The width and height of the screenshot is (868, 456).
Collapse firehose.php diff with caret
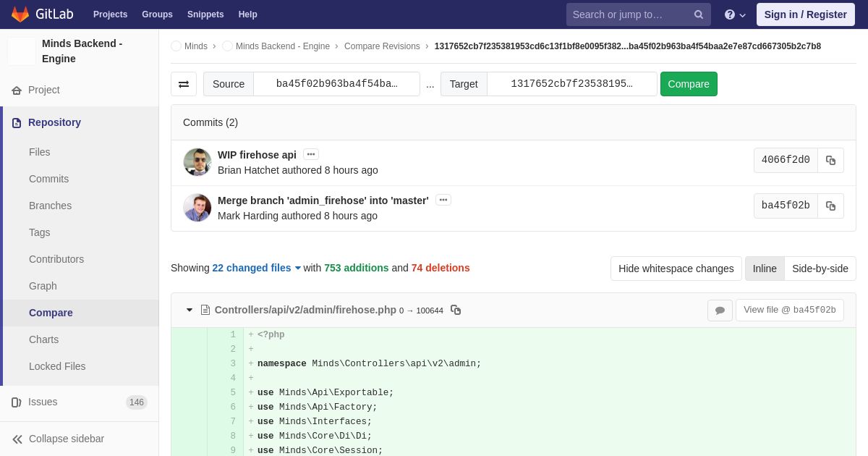190,310
